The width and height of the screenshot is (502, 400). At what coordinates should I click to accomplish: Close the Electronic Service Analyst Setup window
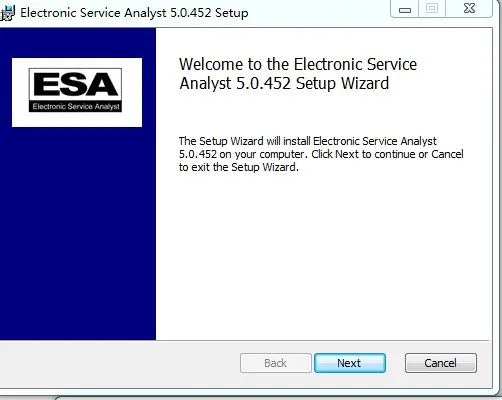click(469, 8)
